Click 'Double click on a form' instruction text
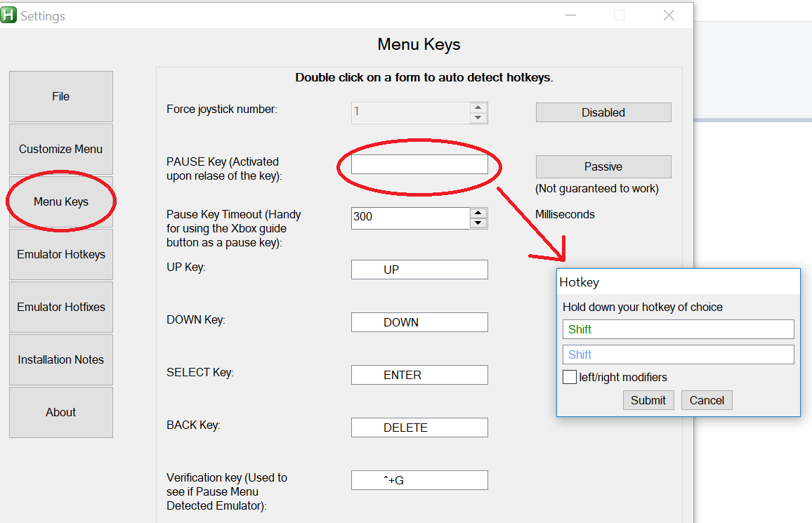This screenshot has width=812, height=523. (x=424, y=78)
